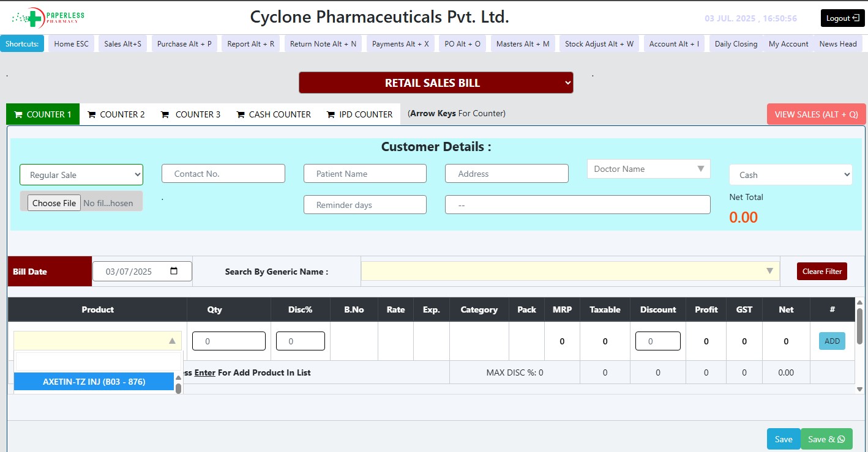The image size is (868, 452).
Task: Click the View Sales button
Action: (816, 114)
